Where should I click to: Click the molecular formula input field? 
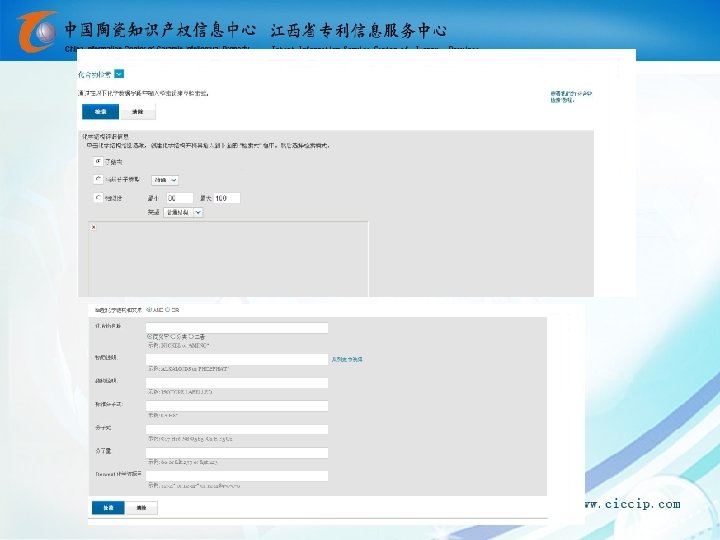237,429
